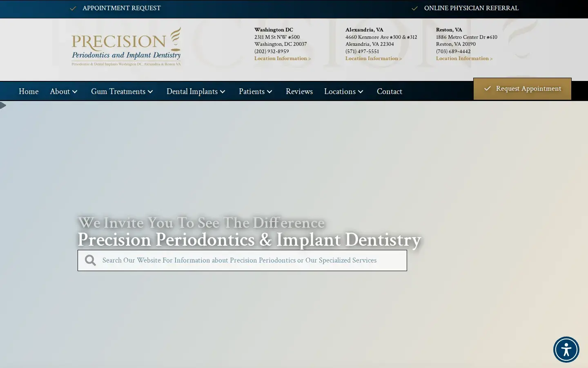Click the Reston, VA heading
The image size is (588, 368).
(449, 30)
